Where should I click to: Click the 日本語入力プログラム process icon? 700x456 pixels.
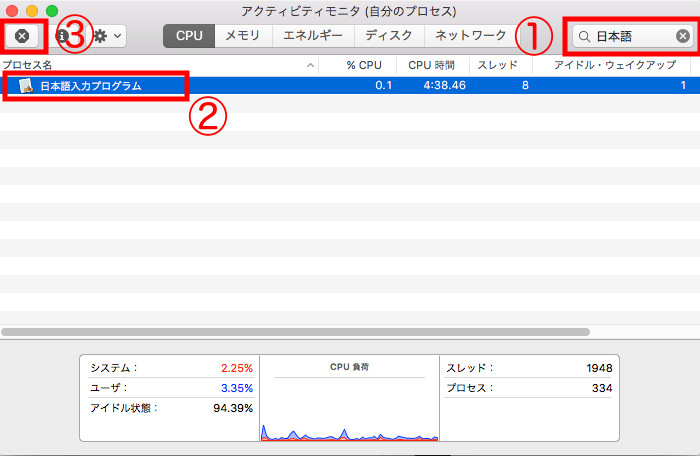(27, 86)
